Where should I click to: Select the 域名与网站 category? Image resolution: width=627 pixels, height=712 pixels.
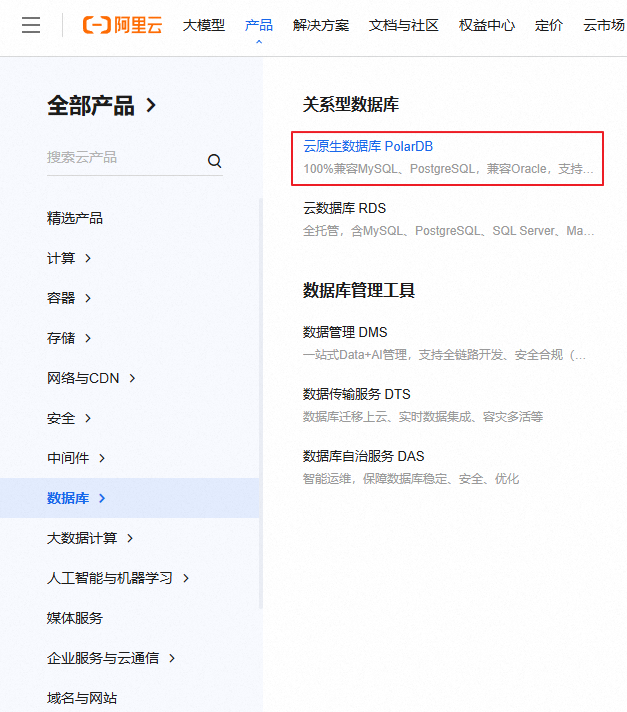click(x=82, y=698)
